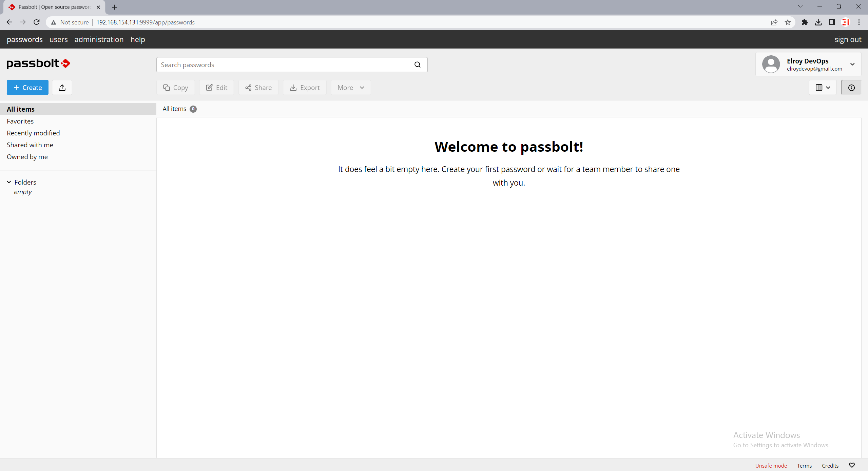The image size is (868, 471).
Task: Close the Passbolt browser tab
Action: point(98,7)
